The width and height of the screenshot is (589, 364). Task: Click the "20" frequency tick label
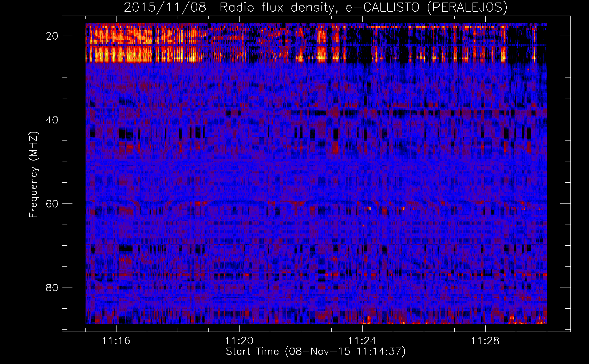pos(52,36)
